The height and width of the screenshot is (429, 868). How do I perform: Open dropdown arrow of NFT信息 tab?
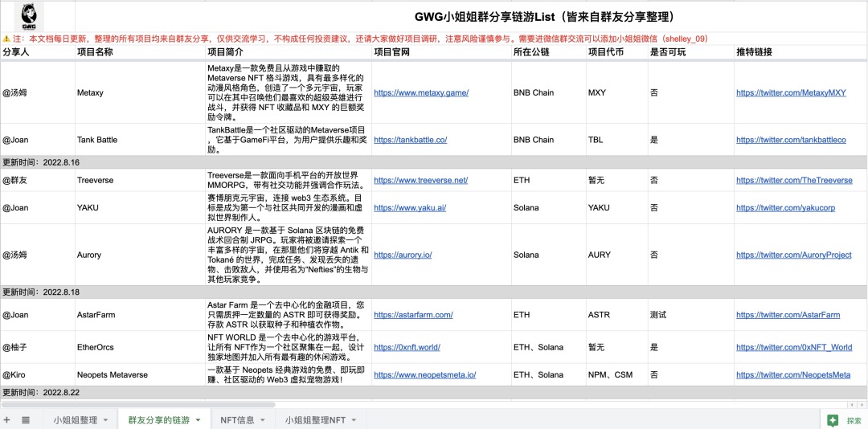(x=262, y=421)
